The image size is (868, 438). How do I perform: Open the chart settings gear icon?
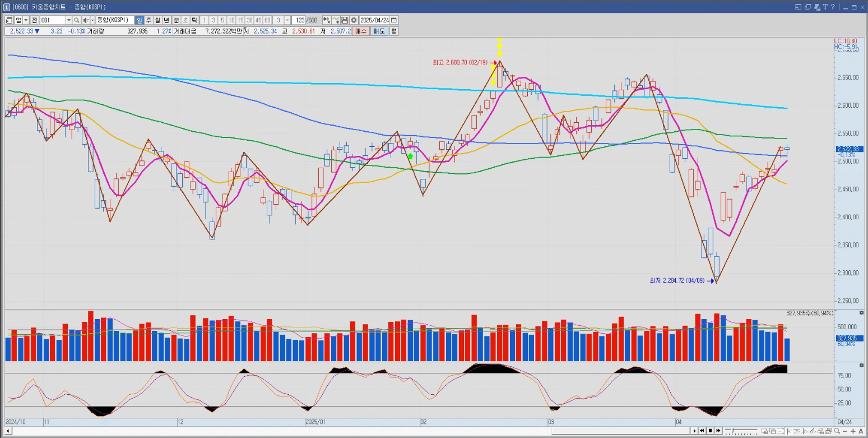tap(354, 20)
